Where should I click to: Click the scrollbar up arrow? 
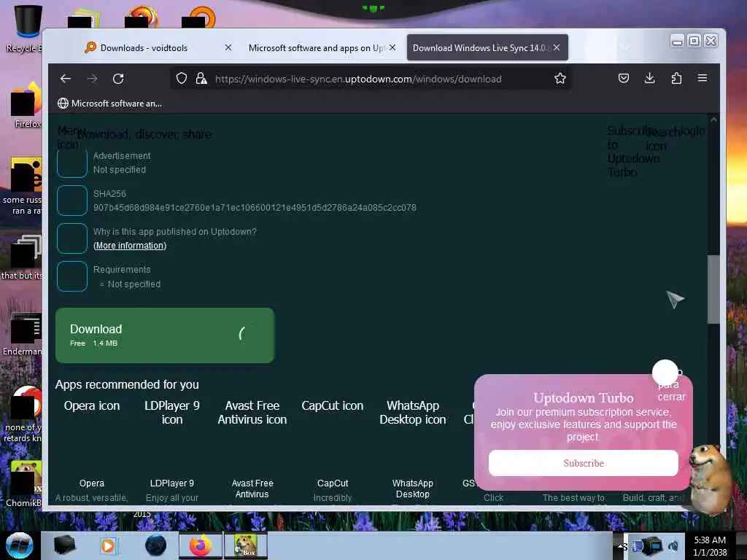[713, 120]
